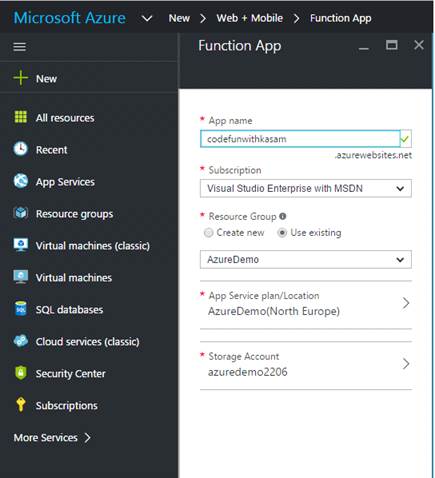Click Function App breadcrumb item
The height and width of the screenshot is (478, 435).
pos(341,18)
